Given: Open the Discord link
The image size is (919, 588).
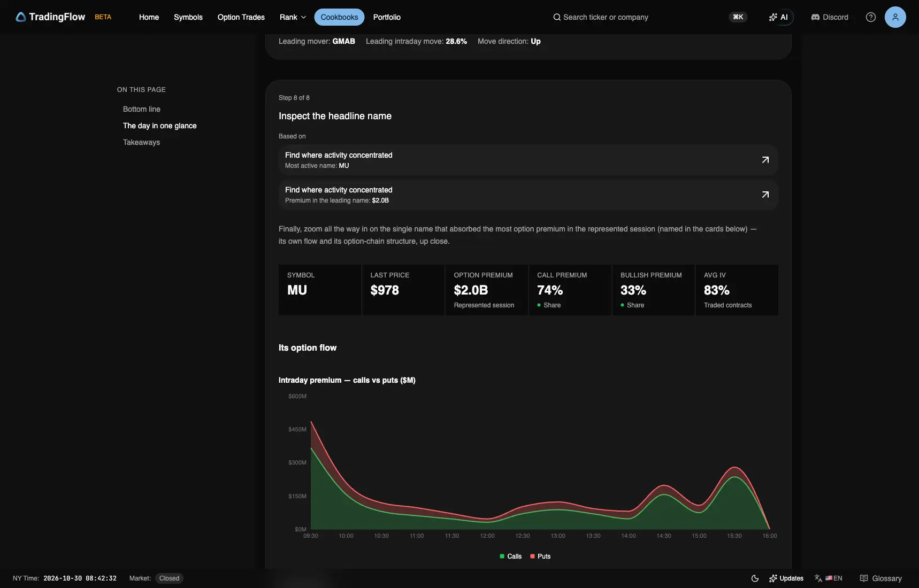Looking at the screenshot, I should tap(830, 17).
